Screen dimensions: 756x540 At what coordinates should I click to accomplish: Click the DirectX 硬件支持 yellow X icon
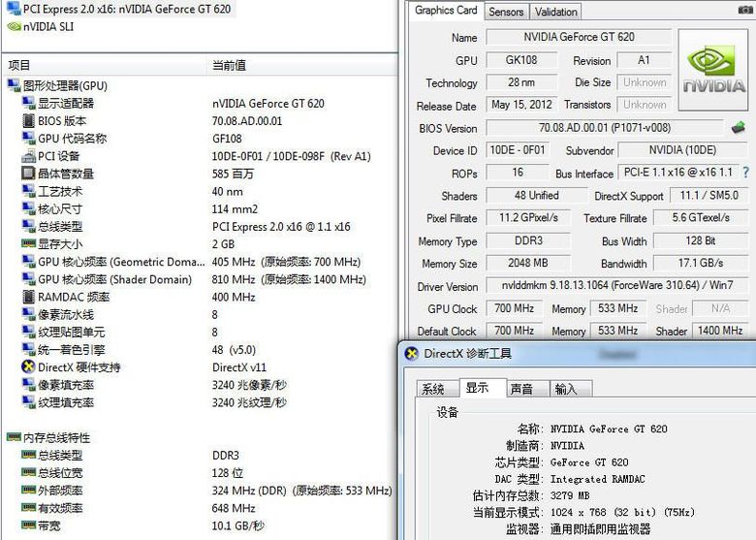point(28,367)
